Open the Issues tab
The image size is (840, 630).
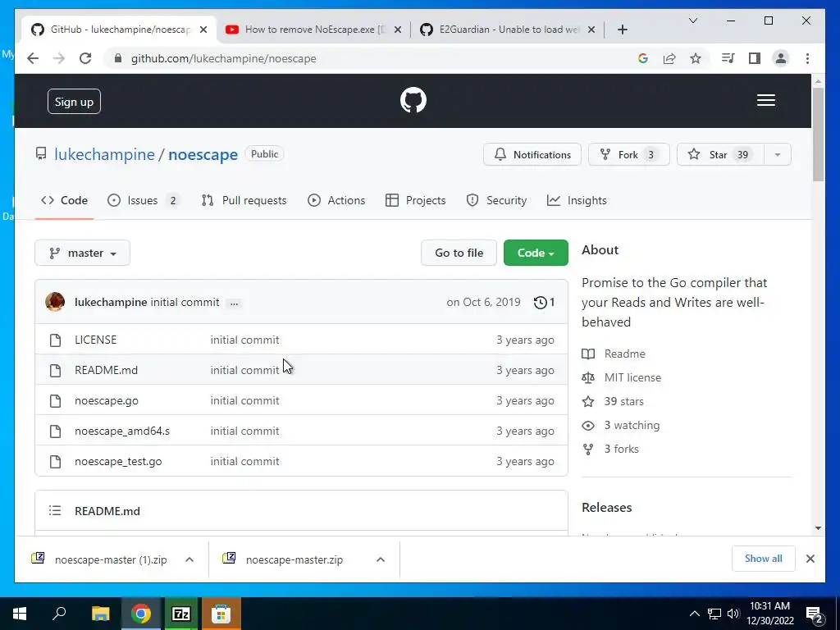pyautogui.click(x=144, y=200)
